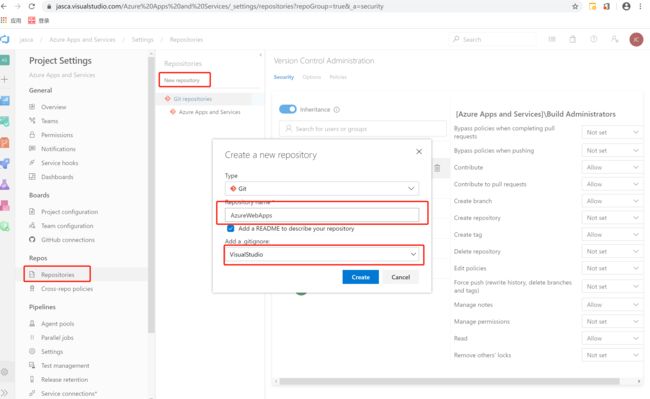Click the plus icon in left rail
The image size is (650, 399).
click(5, 79)
